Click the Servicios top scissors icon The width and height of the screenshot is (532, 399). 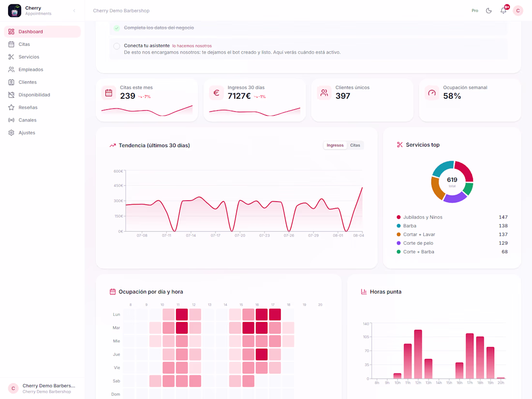pyautogui.click(x=399, y=145)
